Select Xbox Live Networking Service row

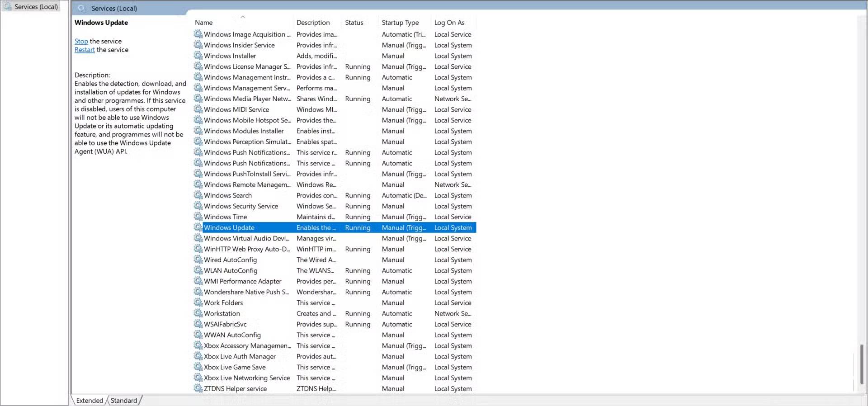335,378
